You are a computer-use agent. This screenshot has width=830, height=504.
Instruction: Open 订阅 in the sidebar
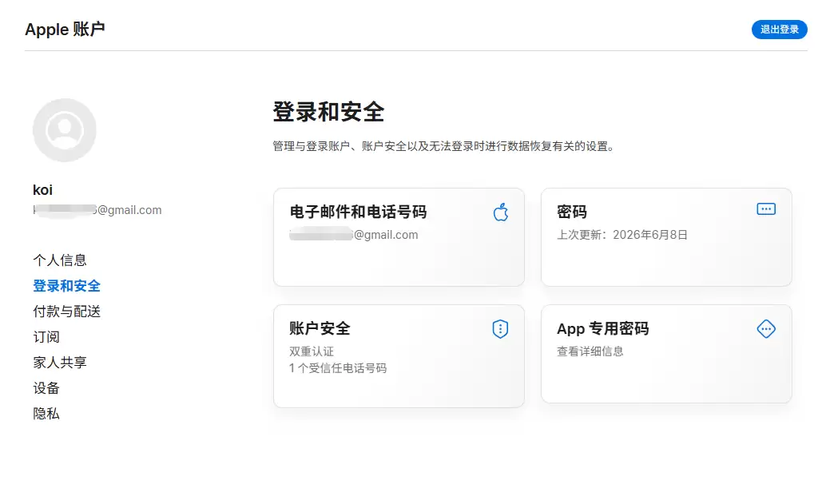coord(46,337)
